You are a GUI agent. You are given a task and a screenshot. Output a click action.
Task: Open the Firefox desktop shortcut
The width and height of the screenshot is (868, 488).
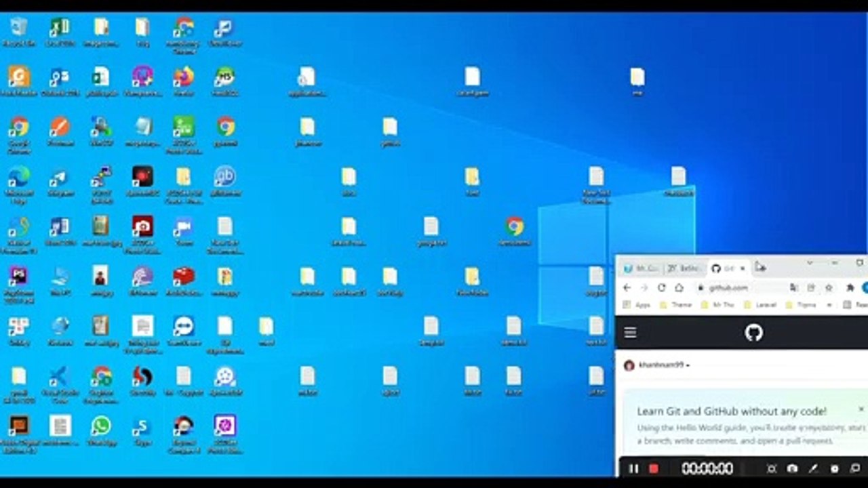(x=183, y=81)
